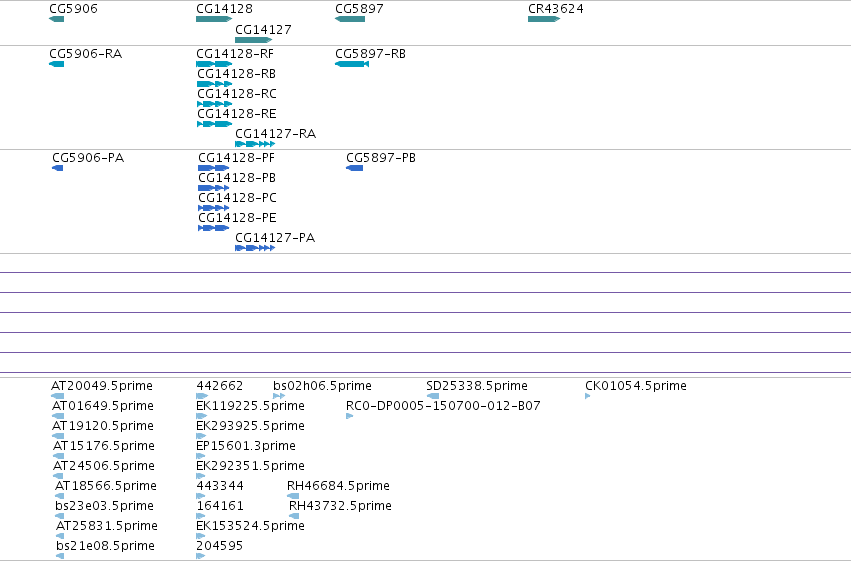851x561 pixels.
Task: Select EST EK119225.5prime
Action: tap(201, 416)
